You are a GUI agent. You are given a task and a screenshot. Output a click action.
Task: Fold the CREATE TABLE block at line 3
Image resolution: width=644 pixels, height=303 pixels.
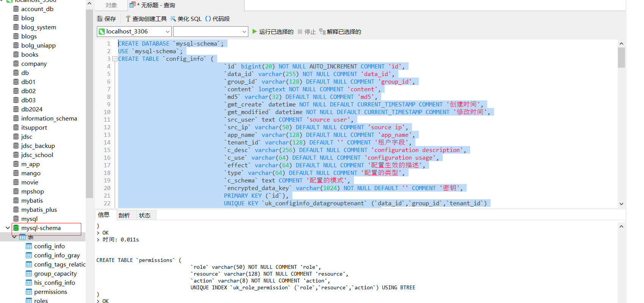115,59
